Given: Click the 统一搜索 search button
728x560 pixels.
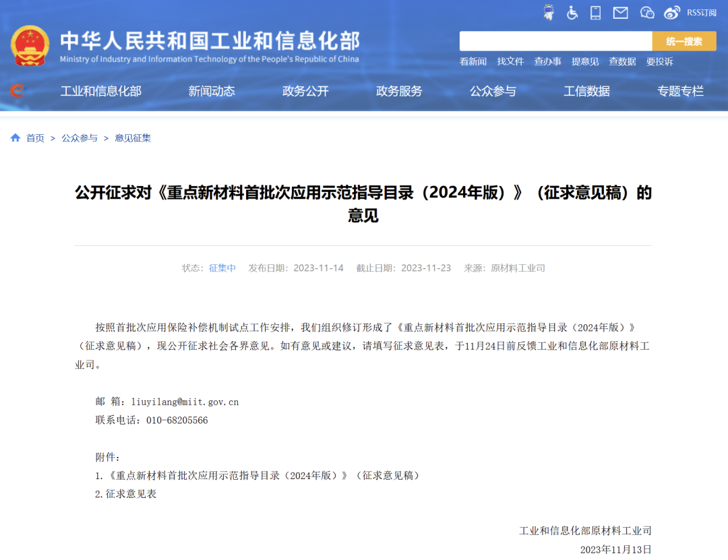Looking at the screenshot, I should [684, 41].
